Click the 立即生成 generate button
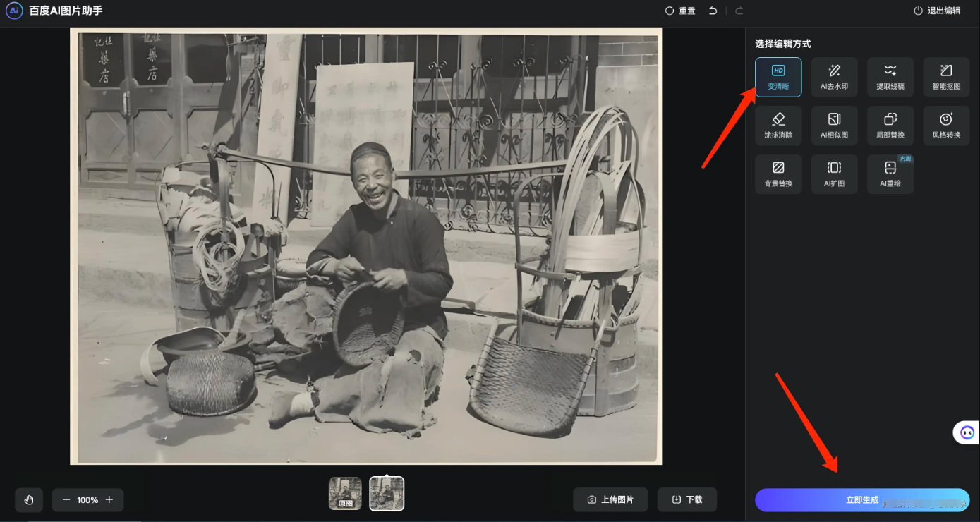 861,500
